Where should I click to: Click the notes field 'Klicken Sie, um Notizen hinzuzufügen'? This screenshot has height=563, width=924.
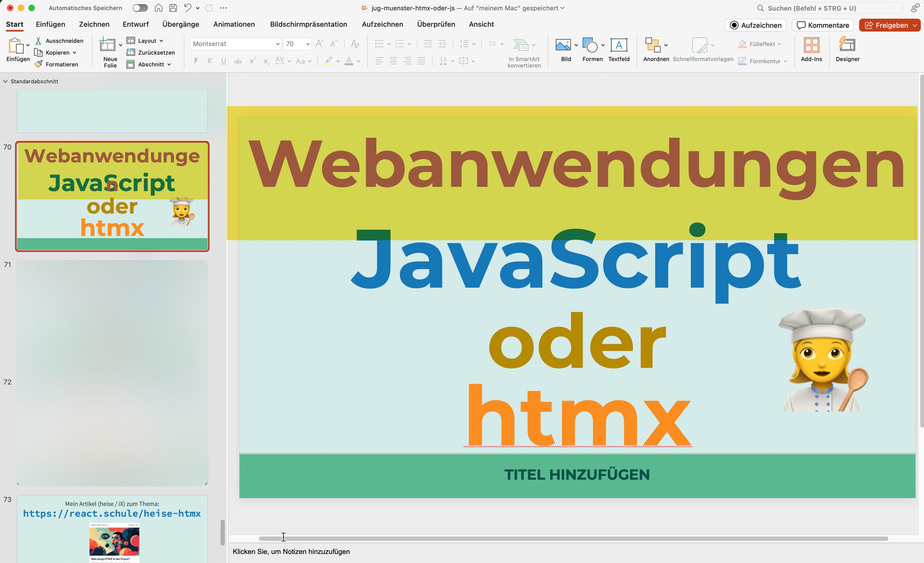pos(292,551)
